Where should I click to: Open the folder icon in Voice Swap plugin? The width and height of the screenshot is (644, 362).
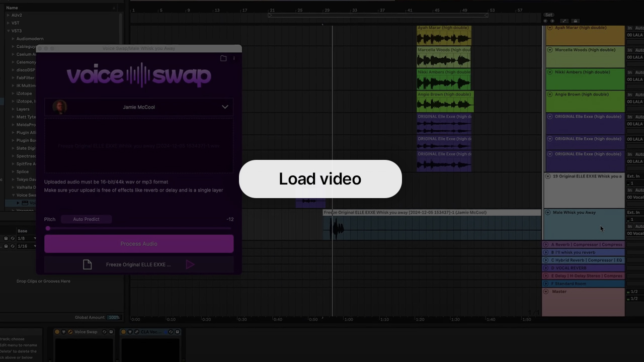pyautogui.click(x=223, y=58)
